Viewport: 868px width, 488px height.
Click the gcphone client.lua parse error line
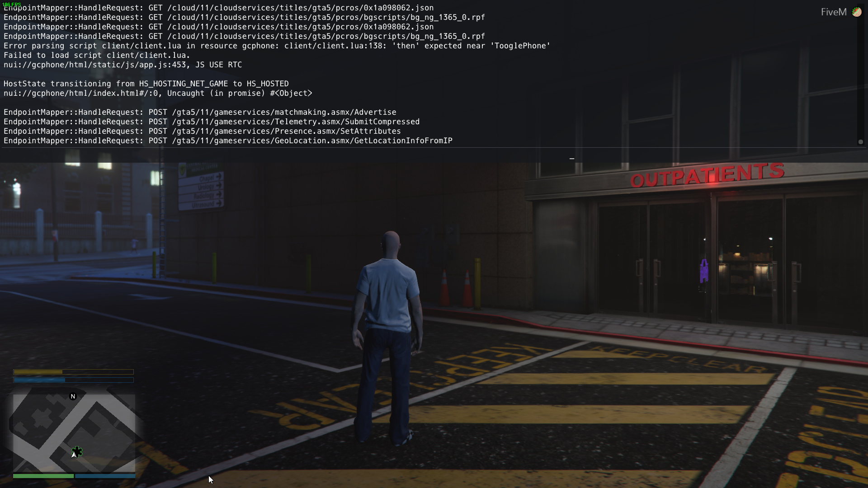click(x=277, y=46)
